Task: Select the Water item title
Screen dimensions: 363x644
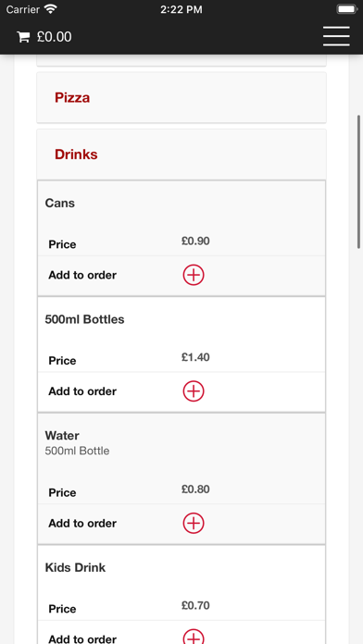Action: 62,436
